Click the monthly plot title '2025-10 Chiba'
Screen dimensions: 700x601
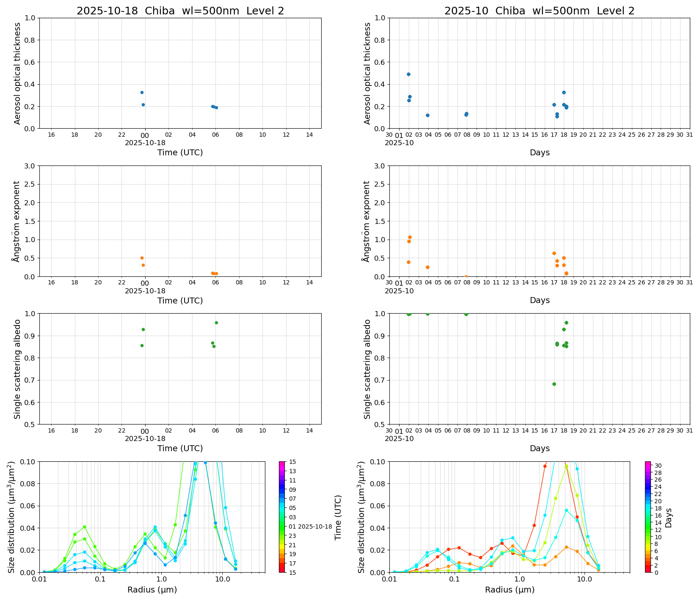click(539, 11)
